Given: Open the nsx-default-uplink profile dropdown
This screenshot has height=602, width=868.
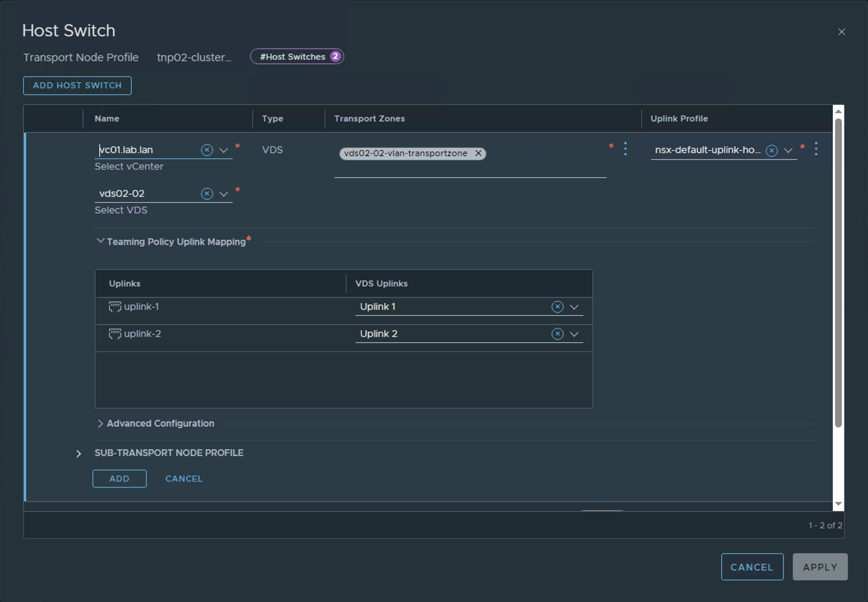Looking at the screenshot, I should coord(788,150).
